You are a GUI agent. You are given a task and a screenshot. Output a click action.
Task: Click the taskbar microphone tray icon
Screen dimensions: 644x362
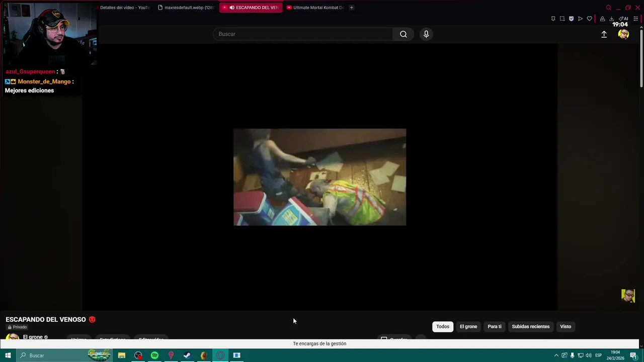point(572,355)
